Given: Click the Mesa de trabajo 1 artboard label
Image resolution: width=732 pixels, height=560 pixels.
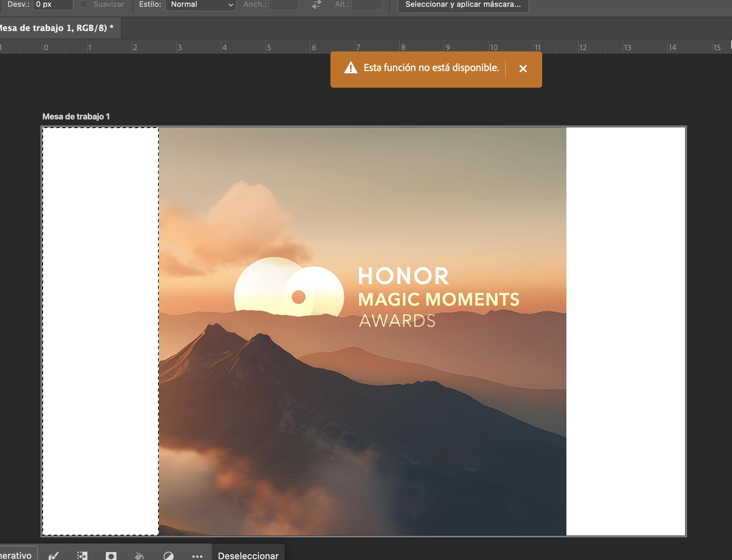Looking at the screenshot, I should 76,116.
